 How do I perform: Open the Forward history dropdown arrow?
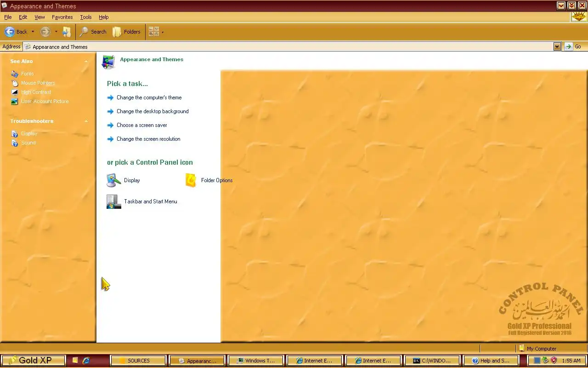click(x=56, y=32)
